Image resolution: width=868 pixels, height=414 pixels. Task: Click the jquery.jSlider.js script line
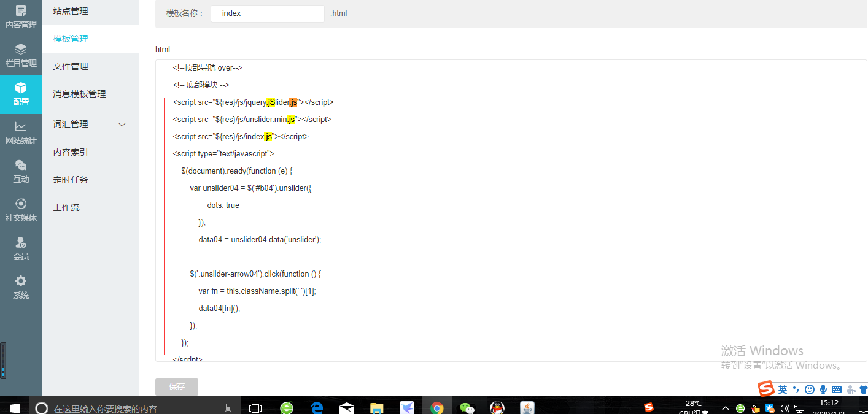(x=254, y=102)
